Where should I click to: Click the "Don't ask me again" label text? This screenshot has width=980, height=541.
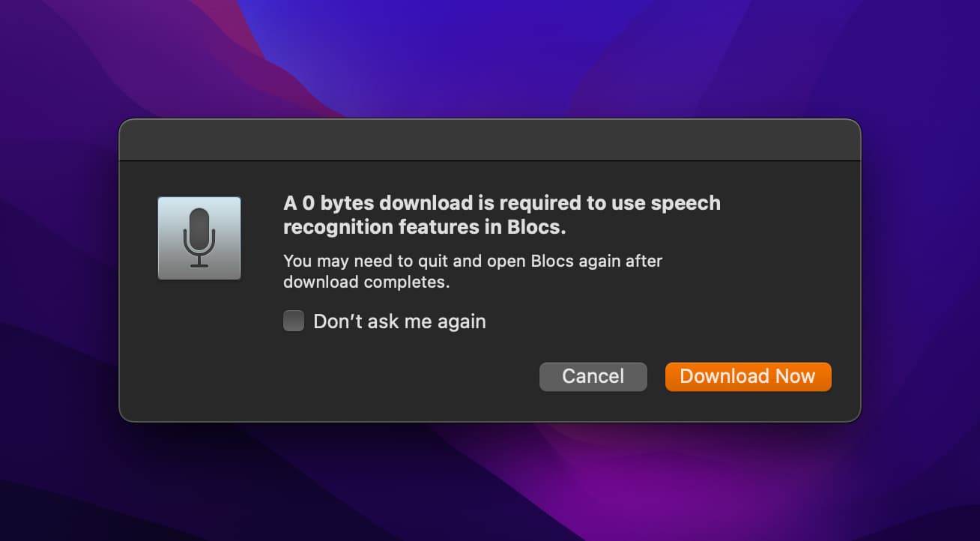[x=399, y=321]
